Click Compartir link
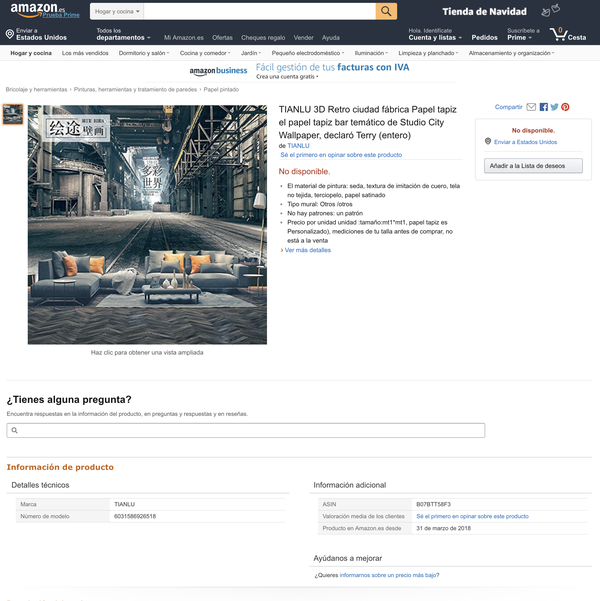 click(x=508, y=107)
